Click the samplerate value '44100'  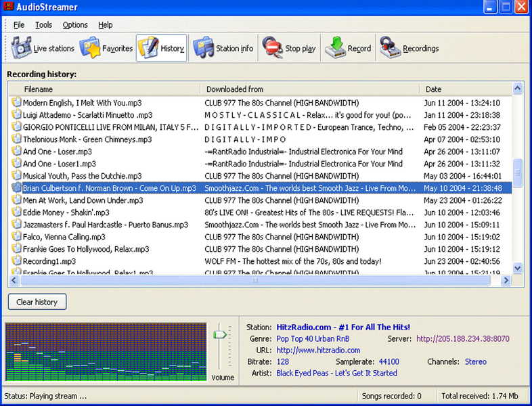tap(389, 361)
